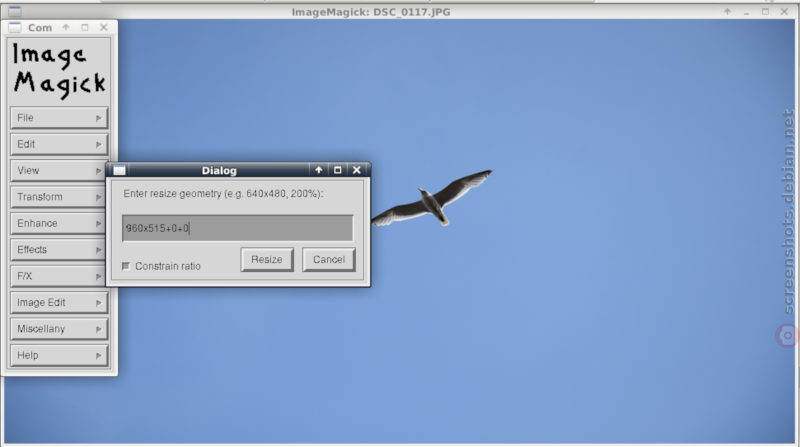The height and width of the screenshot is (447, 800).
Task: Open the View menu
Action: (58, 170)
